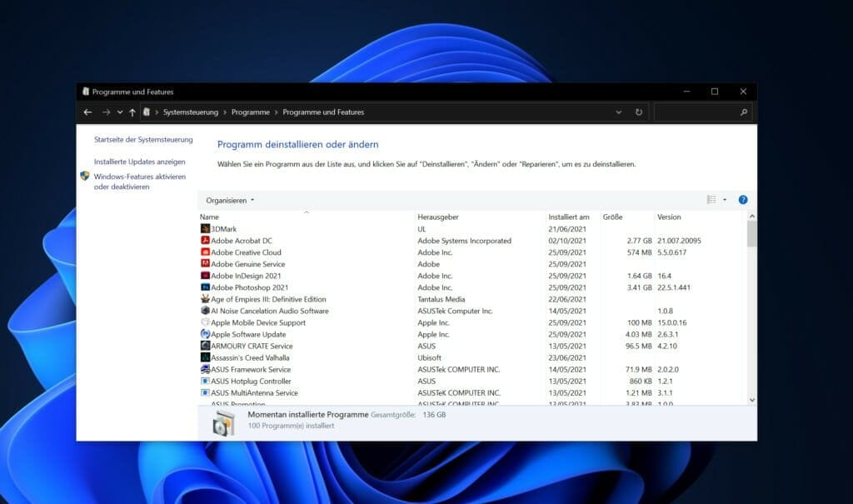Click the Assassin's Creed Valhalla icon
The image size is (853, 504).
pyautogui.click(x=205, y=357)
